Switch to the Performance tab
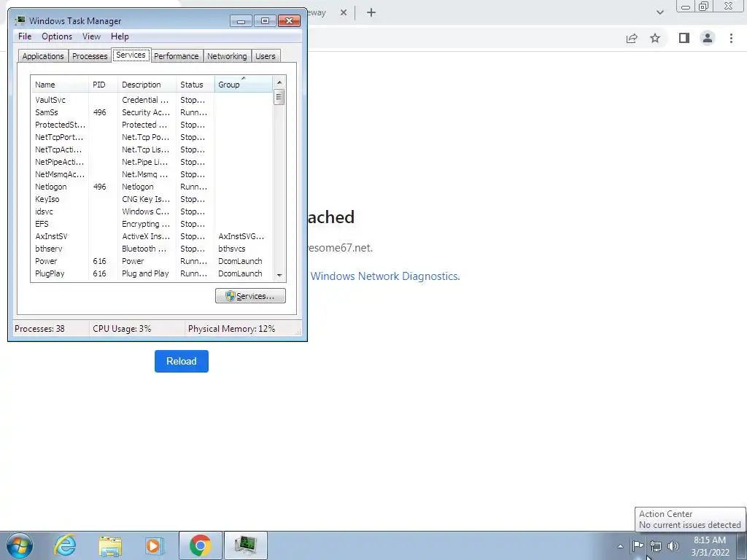 tap(177, 56)
